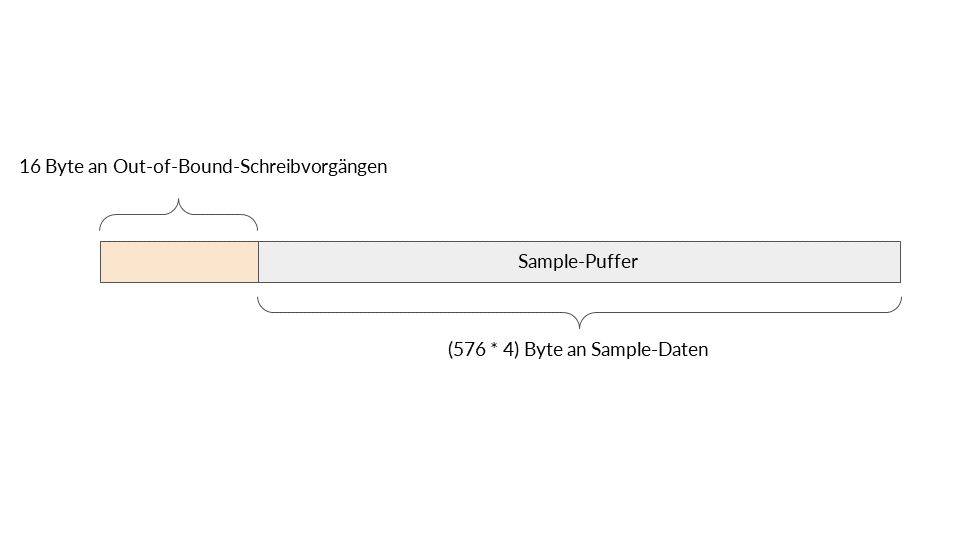Click the left end of the lower brace
This screenshot has width=960, height=540.
[259, 299]
